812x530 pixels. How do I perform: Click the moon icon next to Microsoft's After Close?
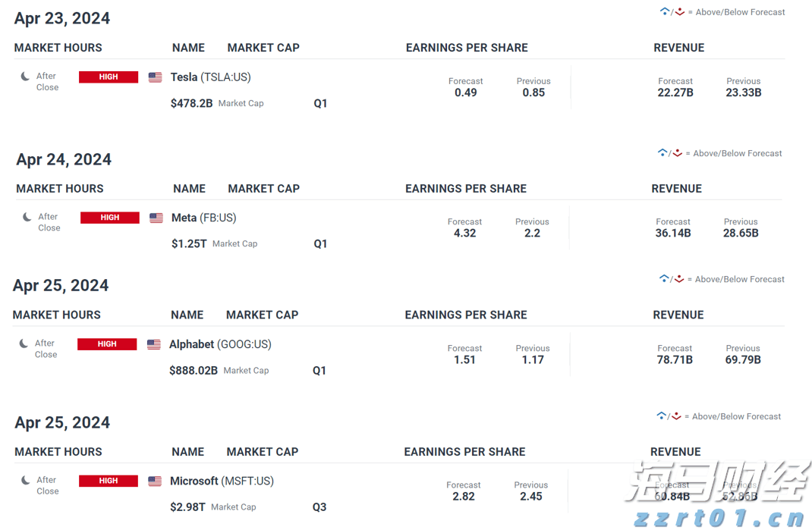click(25, 481)
